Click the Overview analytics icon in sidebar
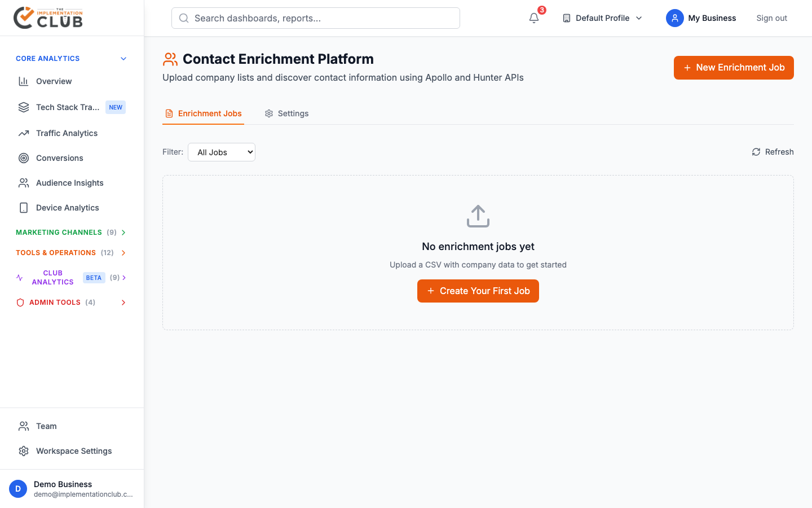The width and height of the screenshot is (812, 508). (x=23, y=81)
